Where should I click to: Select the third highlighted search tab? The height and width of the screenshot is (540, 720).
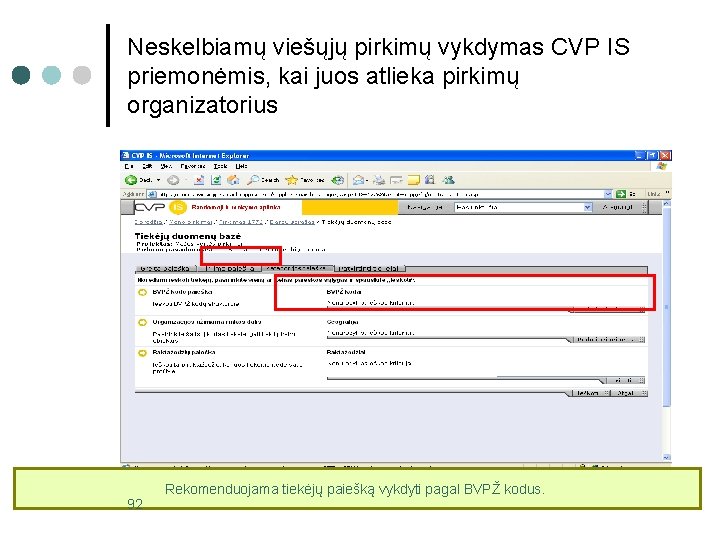tap(297, 268)
